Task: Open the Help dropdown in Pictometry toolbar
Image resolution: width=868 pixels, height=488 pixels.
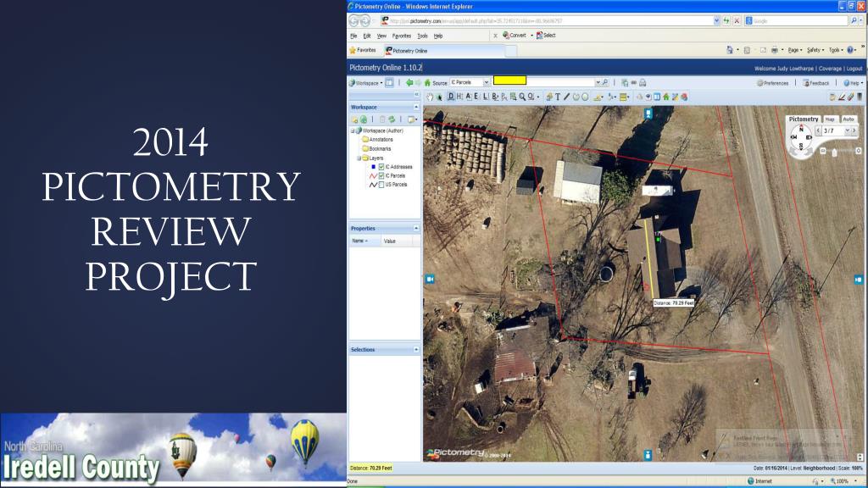Action: pos(853,83)
